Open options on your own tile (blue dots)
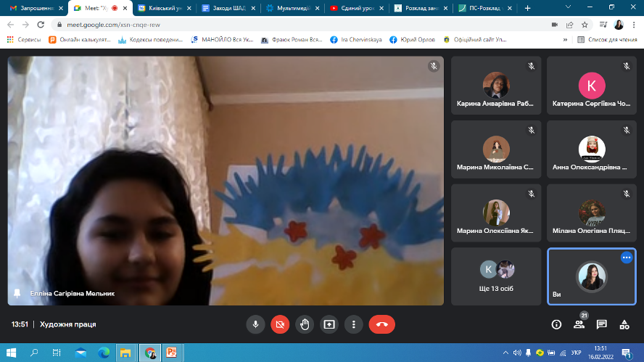 tap(627, 258)
